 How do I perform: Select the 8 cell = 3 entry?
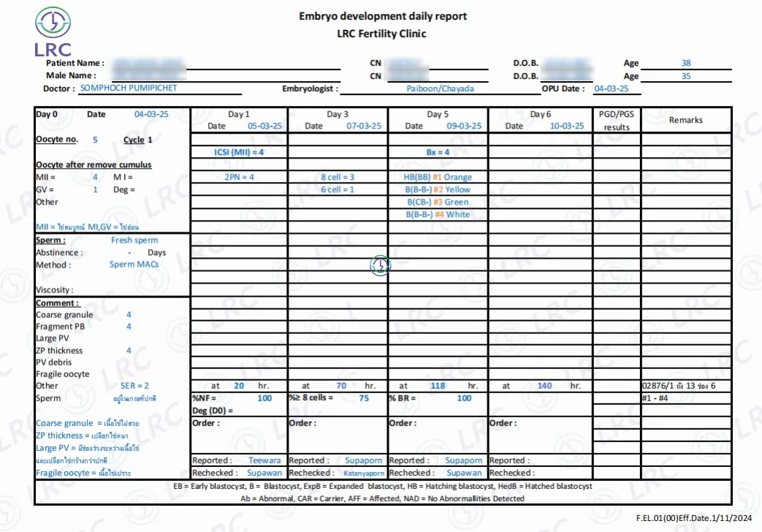pos(338,177)
